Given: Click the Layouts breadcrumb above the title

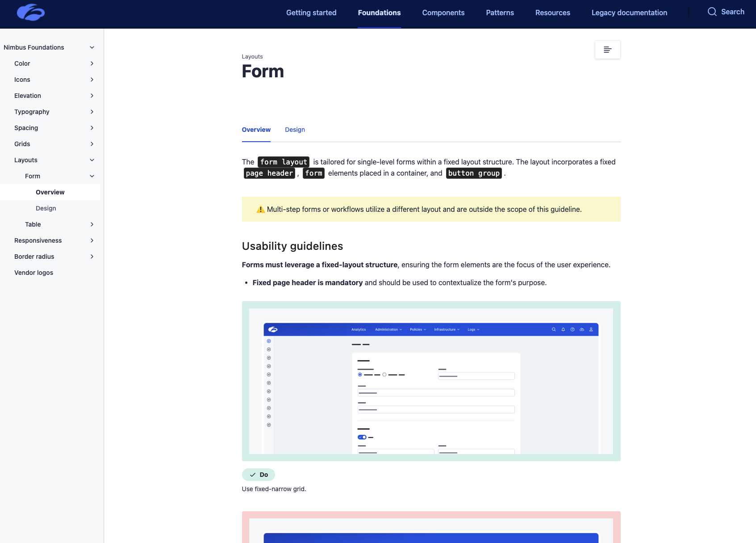Looking at the screenshot, I should pyautogui.click(x=252, y=57).
